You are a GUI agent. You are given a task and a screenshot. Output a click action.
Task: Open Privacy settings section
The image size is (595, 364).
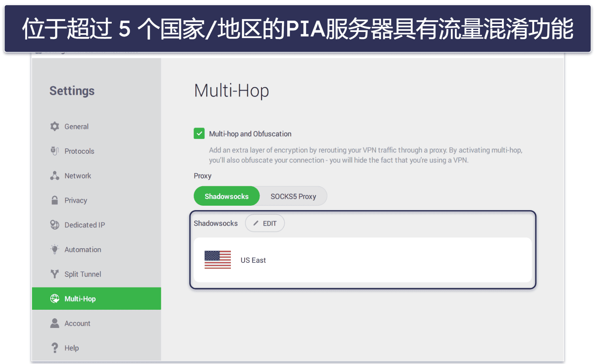(x=96, y=200)
